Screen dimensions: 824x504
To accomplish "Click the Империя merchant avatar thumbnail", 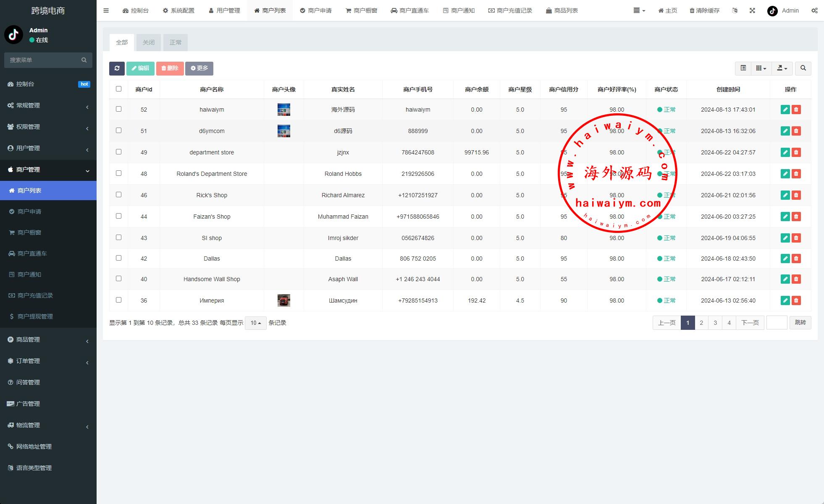I will [283, 300].
